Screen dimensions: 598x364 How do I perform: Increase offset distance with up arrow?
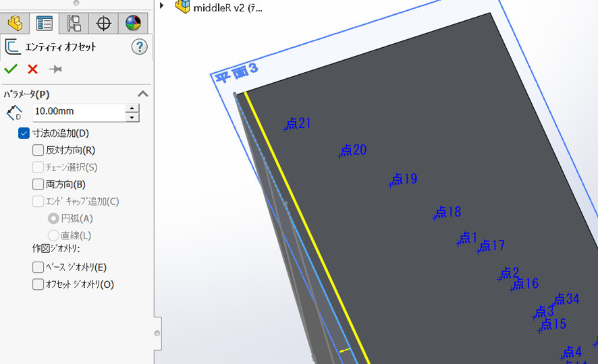[132, 108]
